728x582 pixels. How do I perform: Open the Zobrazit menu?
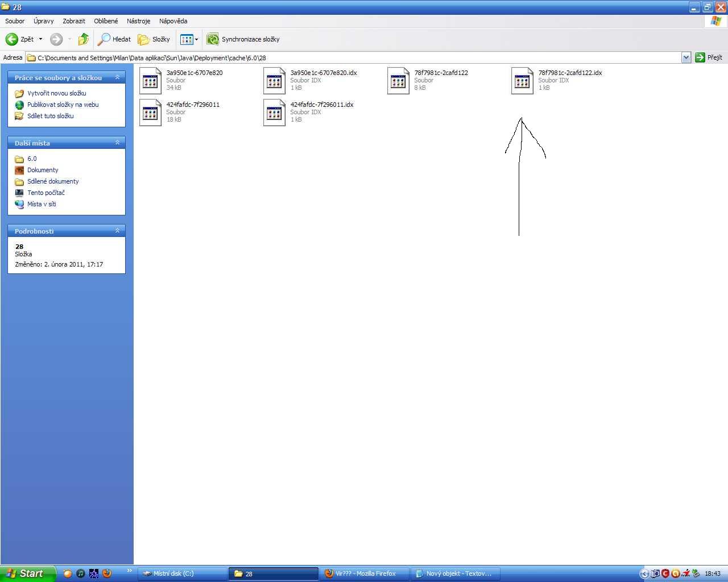tap(74, 21)
